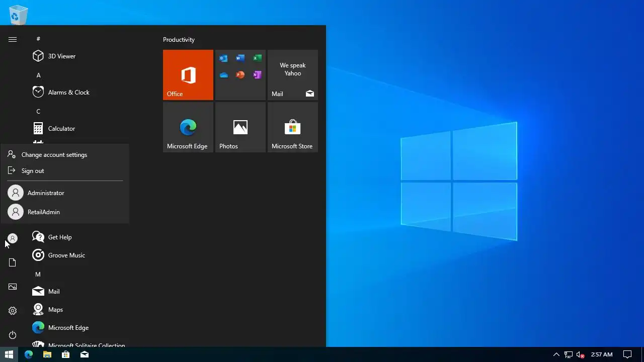Open the Microsoft Edge tile
This screenshot has height=362, width=644.
click(x=188, y=127)
